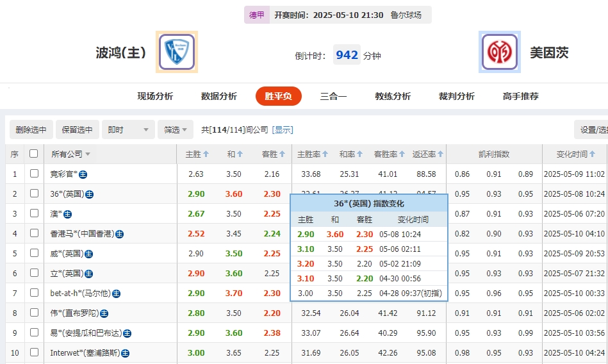Click the 主 icon beside 香港马*(中国香港)

[x=119, y=234]
